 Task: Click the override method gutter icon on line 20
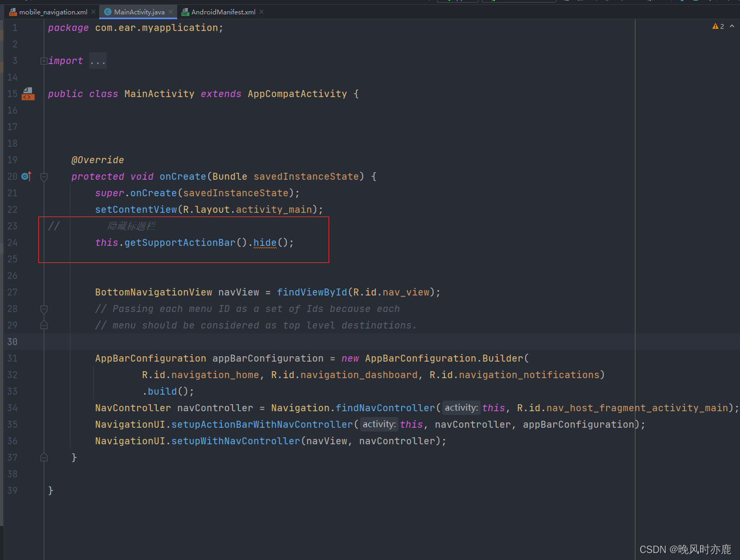click(26, 176)
